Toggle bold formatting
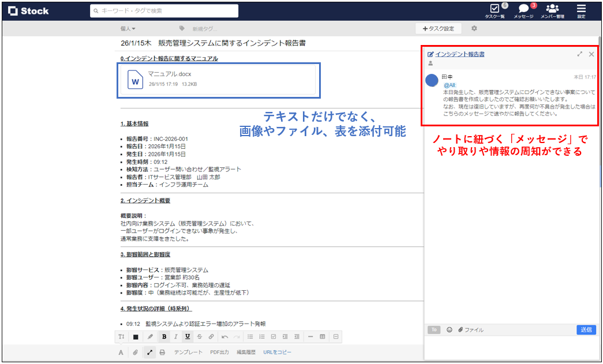 164,337
